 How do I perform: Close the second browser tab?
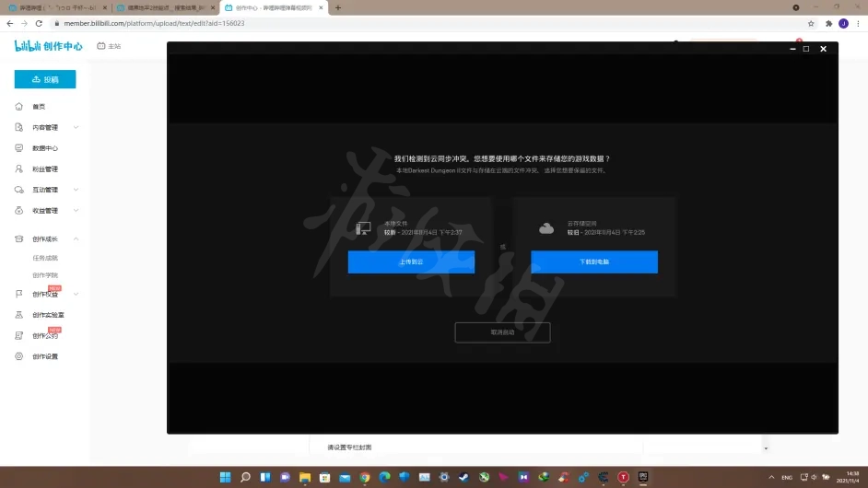(213, 7)
